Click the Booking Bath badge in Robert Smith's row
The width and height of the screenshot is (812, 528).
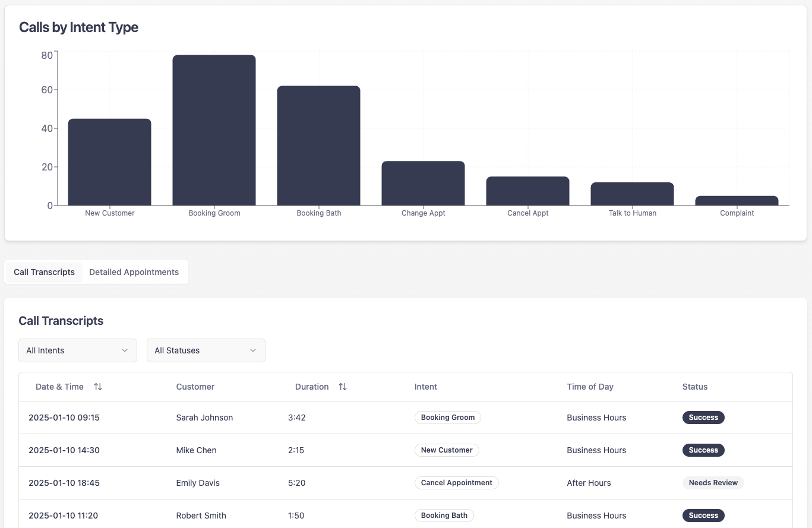[x=444, y=516]
